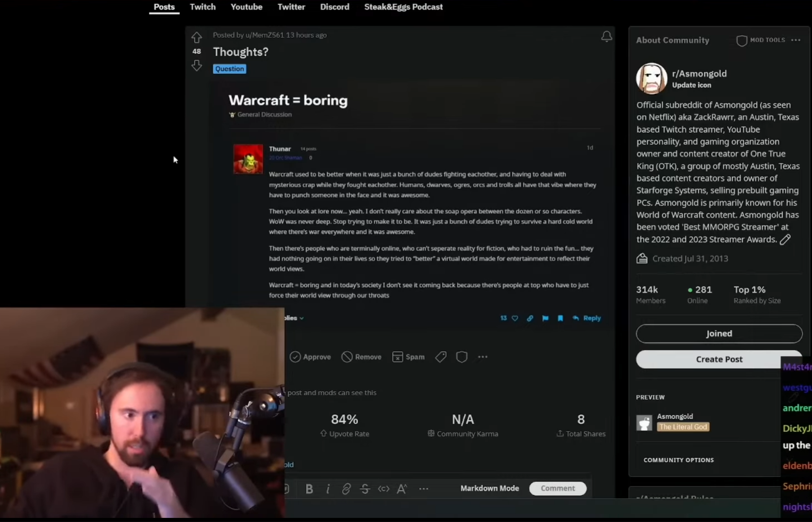Click the r/Asmongold community avatar
This screenshot has height=522, width=812.
[652, 78]
